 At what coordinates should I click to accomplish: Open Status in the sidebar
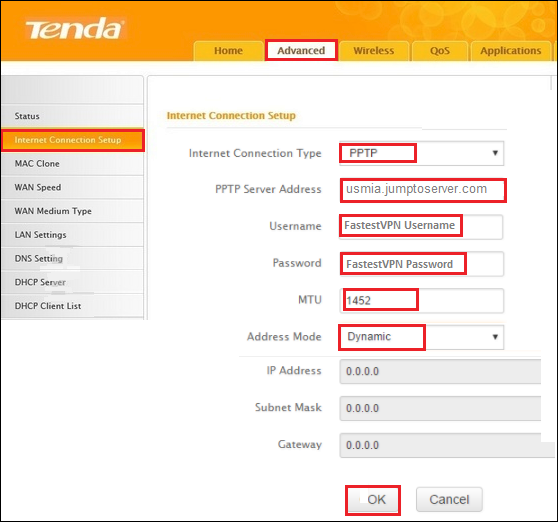[x=72, y=116]
